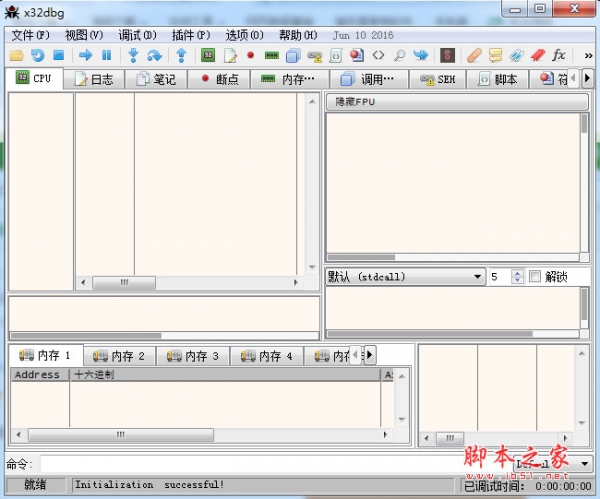This screenshot has width=600, height=499.
Task: Select the CPU tab
Action: click(x=34, y=78)
